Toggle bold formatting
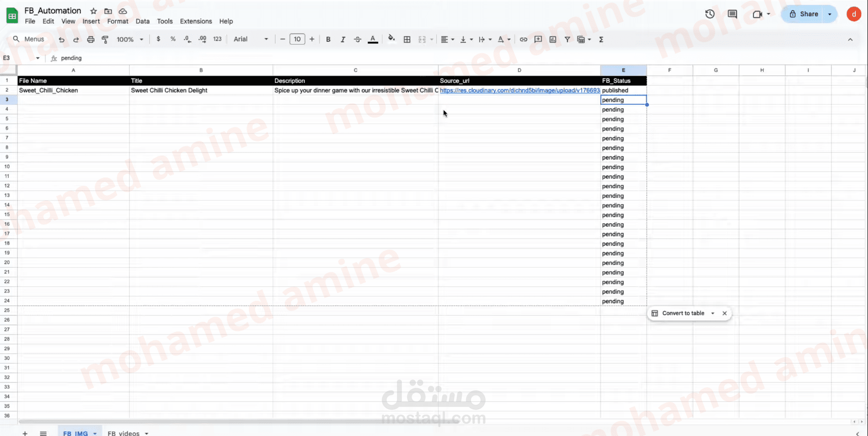 tap(328, 40)
